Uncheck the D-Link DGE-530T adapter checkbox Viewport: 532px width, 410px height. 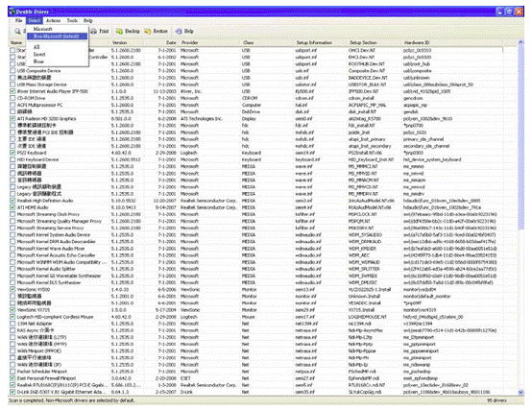click(12, 392)
